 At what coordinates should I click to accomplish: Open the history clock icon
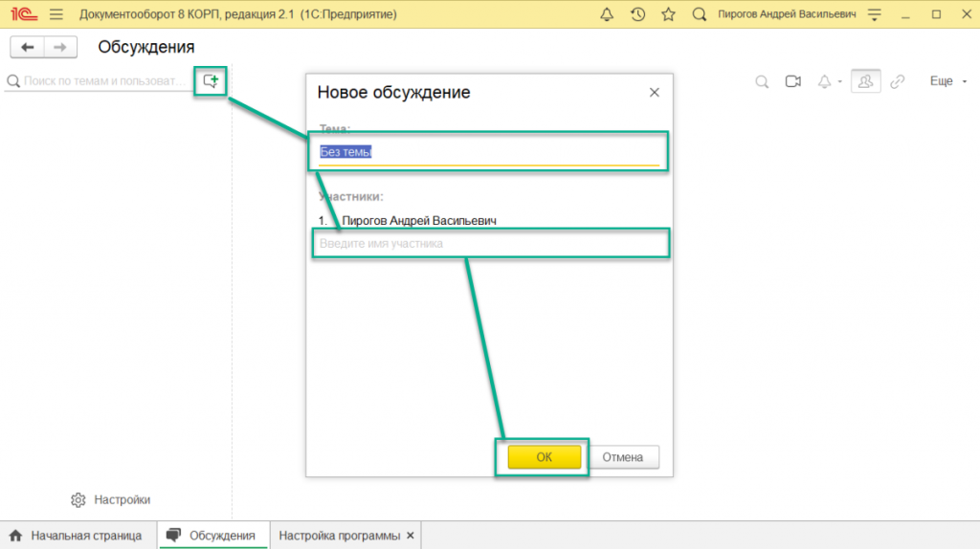point(637,14)
